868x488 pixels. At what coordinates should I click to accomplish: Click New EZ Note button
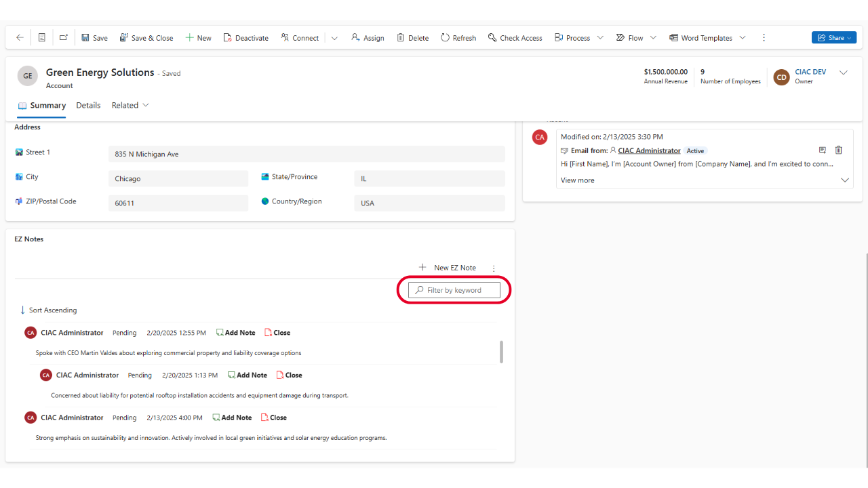pos(448,268)
